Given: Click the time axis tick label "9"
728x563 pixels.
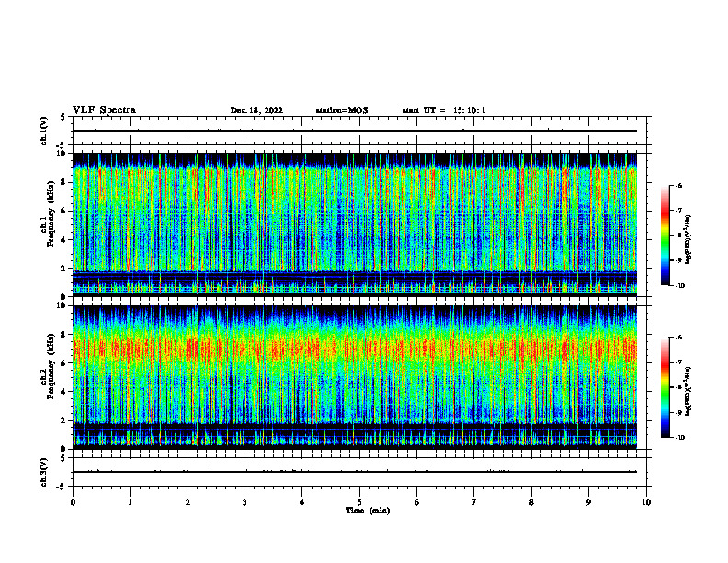Looking at the screenshot, I should pos(588,502).
